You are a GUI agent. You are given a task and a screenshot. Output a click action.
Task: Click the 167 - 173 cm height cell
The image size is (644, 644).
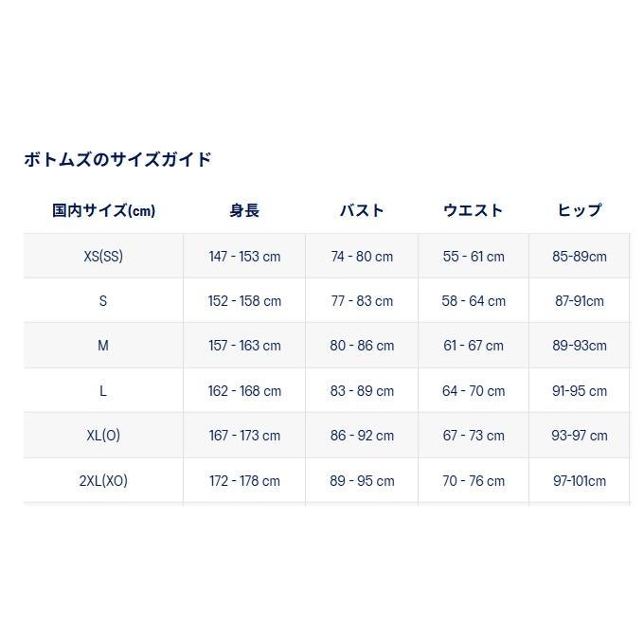(244, 436)
